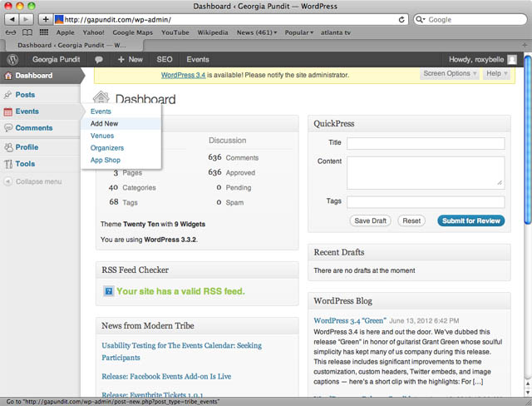Click Save Draft button

point(370,221)
